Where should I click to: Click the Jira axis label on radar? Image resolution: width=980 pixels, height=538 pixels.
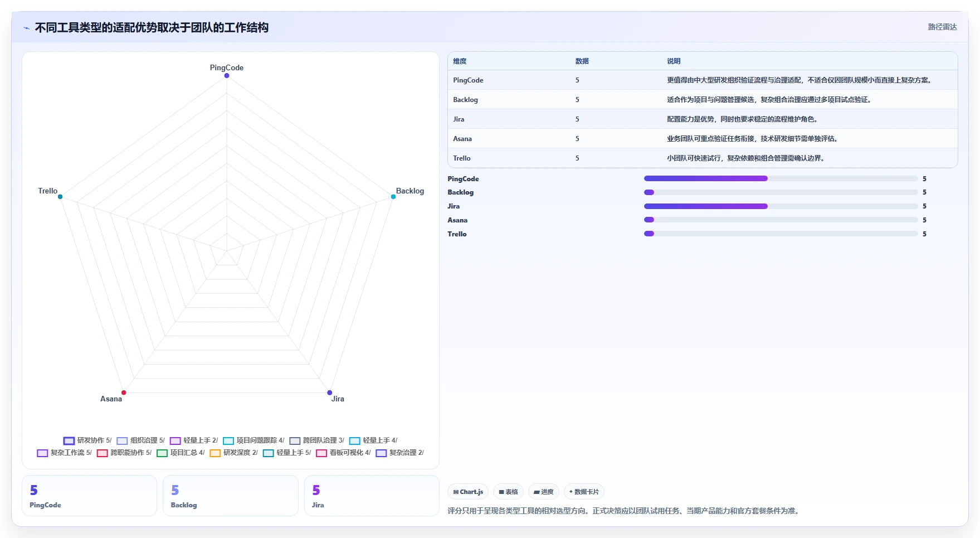click(338, 399)
